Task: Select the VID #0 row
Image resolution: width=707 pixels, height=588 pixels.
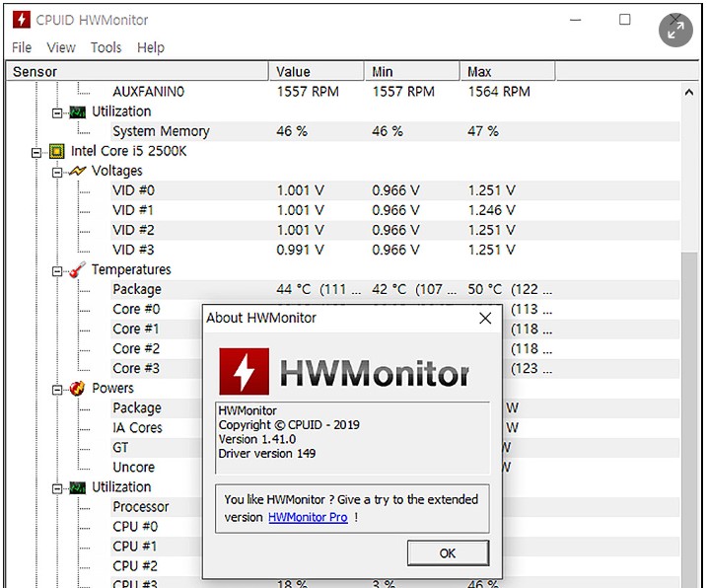Action: point(395,190)
